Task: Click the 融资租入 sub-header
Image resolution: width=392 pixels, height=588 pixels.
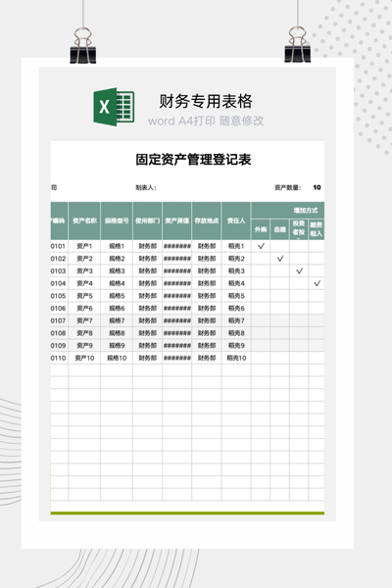Action: (x=317, y=229)
